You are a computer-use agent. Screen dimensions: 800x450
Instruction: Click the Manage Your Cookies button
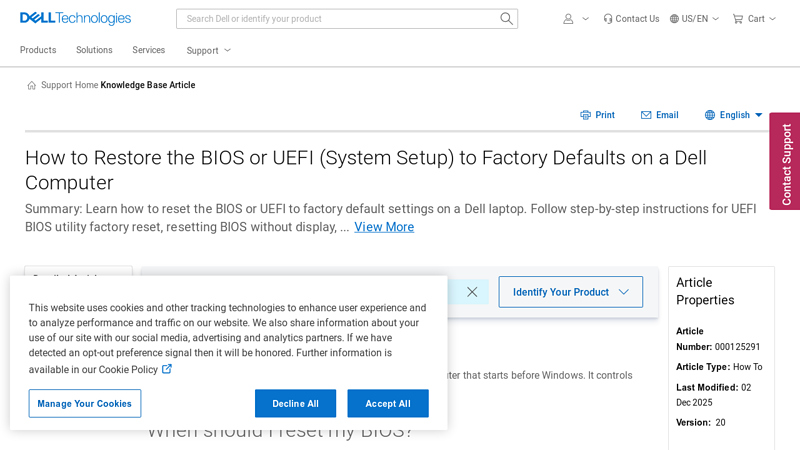pyautogui.click(x=85, y=404)
